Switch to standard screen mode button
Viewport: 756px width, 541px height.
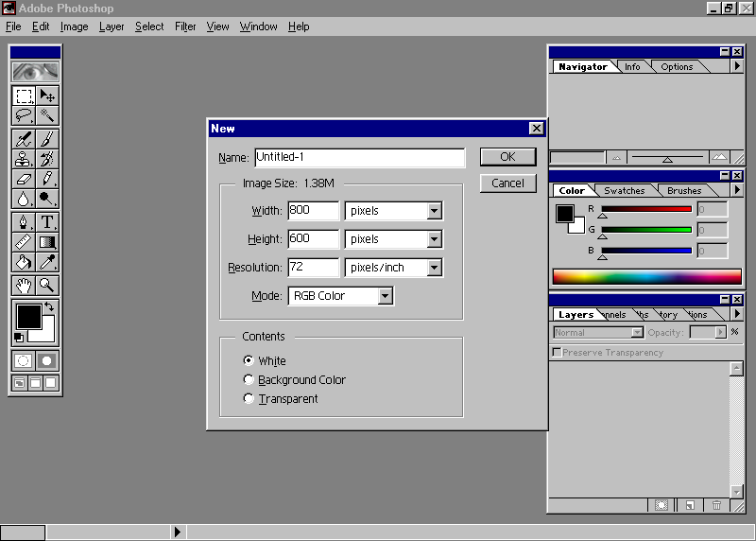pyautogui.click(x=19, y=383)
